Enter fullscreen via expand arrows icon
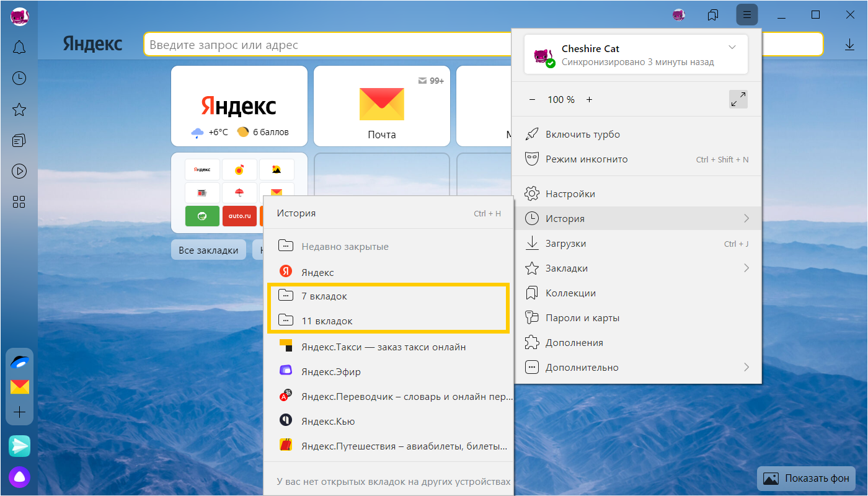 point(738,99)
